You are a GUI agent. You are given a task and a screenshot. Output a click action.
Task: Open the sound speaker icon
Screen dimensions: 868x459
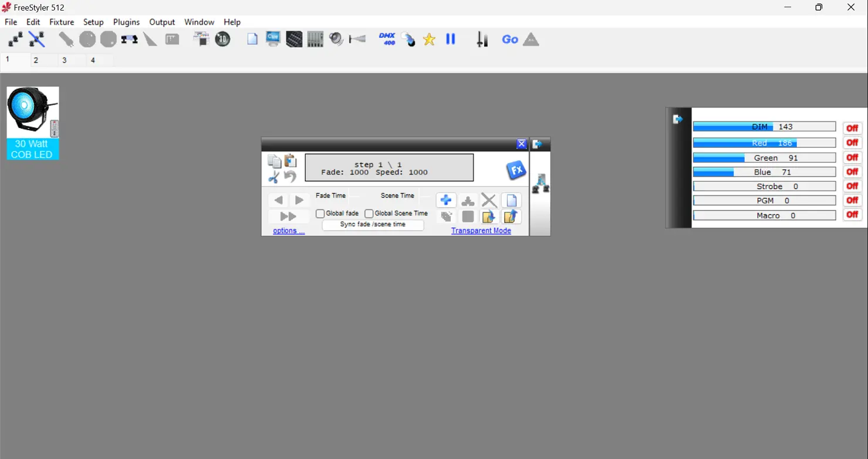tap(336, 39)
